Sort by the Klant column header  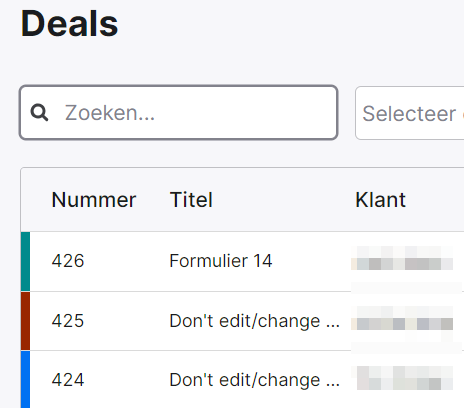tap(380, 200)
